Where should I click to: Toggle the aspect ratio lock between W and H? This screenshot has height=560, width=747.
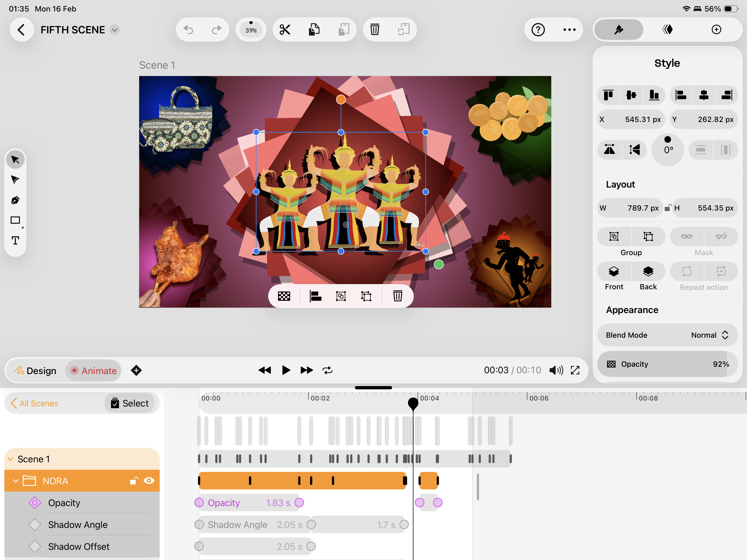[x=668, y=208]
